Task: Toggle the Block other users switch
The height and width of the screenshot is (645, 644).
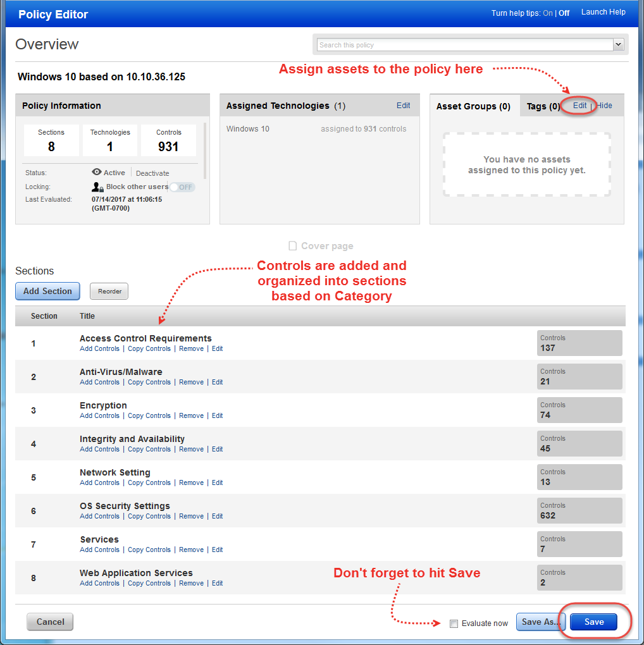Action: click(x=182, y=187)
